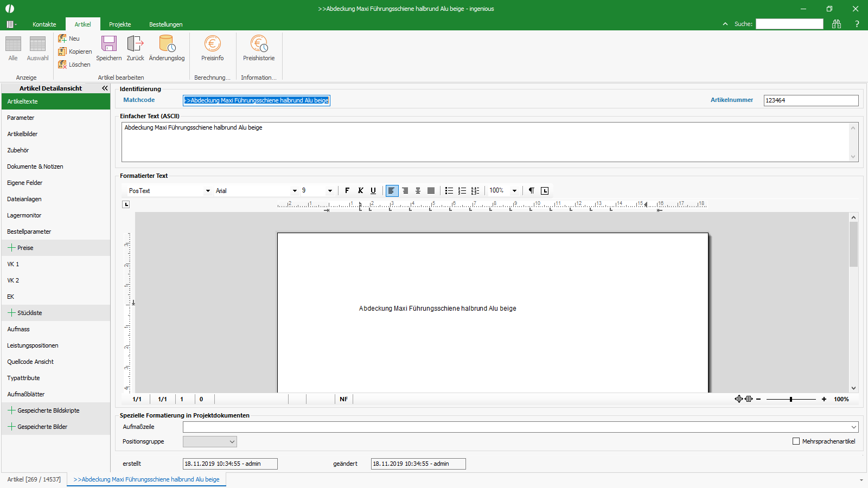
Task: Click the Preisinfo euro icon
Action: coord(212,43)
